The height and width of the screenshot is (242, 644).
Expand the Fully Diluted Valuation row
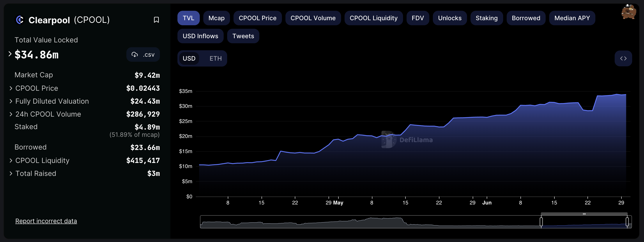[x=11, y=101]
